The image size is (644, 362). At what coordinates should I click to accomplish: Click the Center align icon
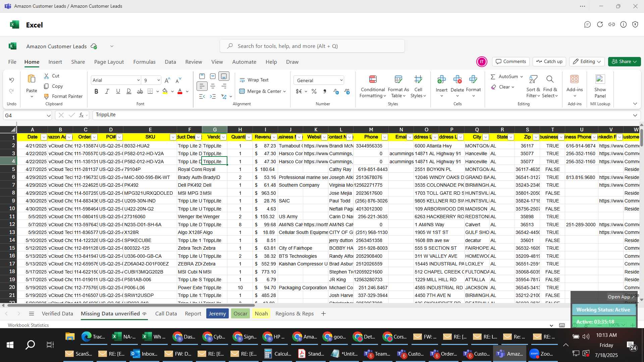click(x=213, y=86)
